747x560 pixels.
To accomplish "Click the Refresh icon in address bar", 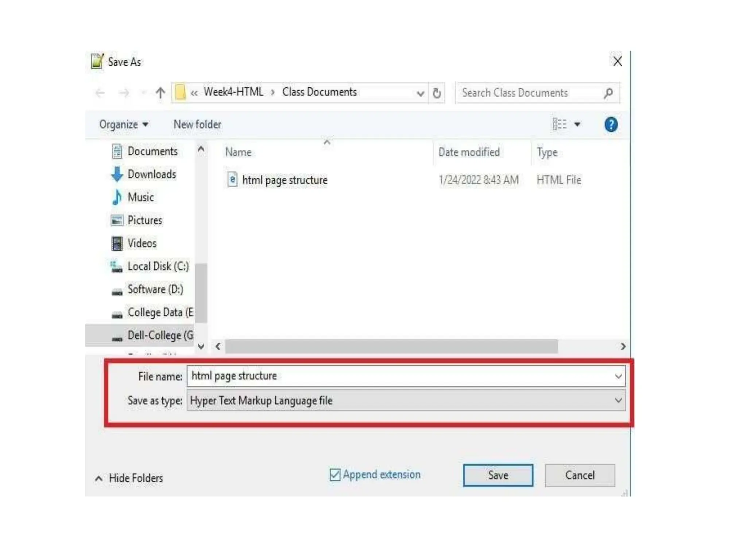I will pos(437,93).
